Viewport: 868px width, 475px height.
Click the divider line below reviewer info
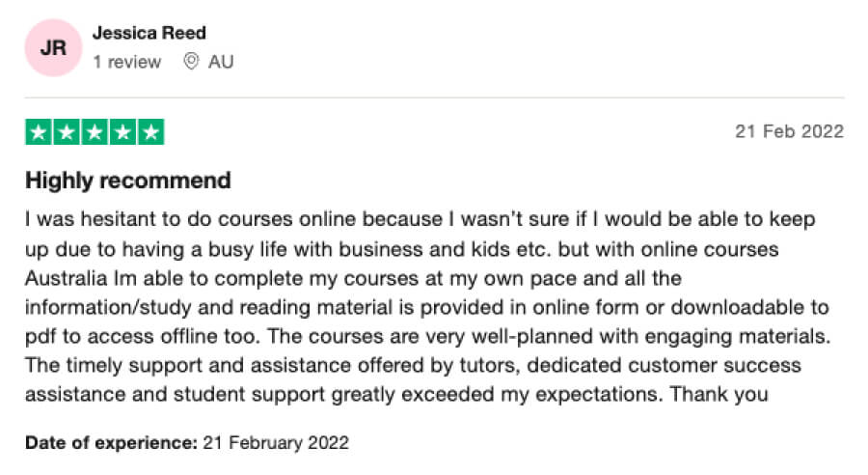[434, 98]
